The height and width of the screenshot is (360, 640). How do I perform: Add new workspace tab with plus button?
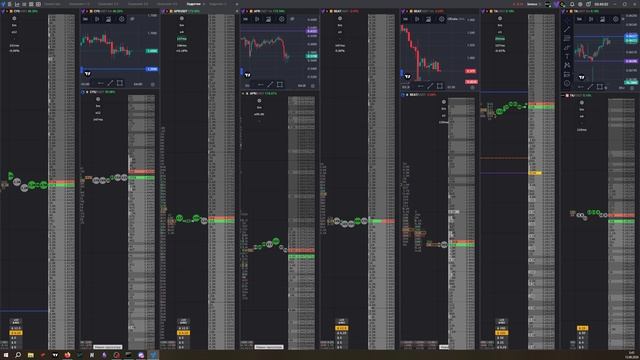[237, 4]
